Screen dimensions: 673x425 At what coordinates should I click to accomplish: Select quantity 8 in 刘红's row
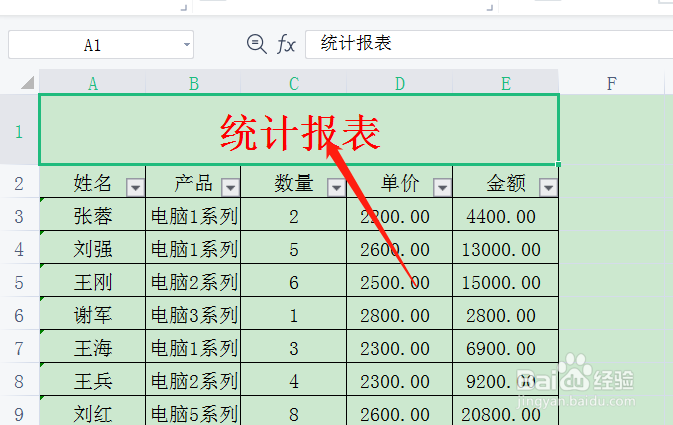pos(294,411)
